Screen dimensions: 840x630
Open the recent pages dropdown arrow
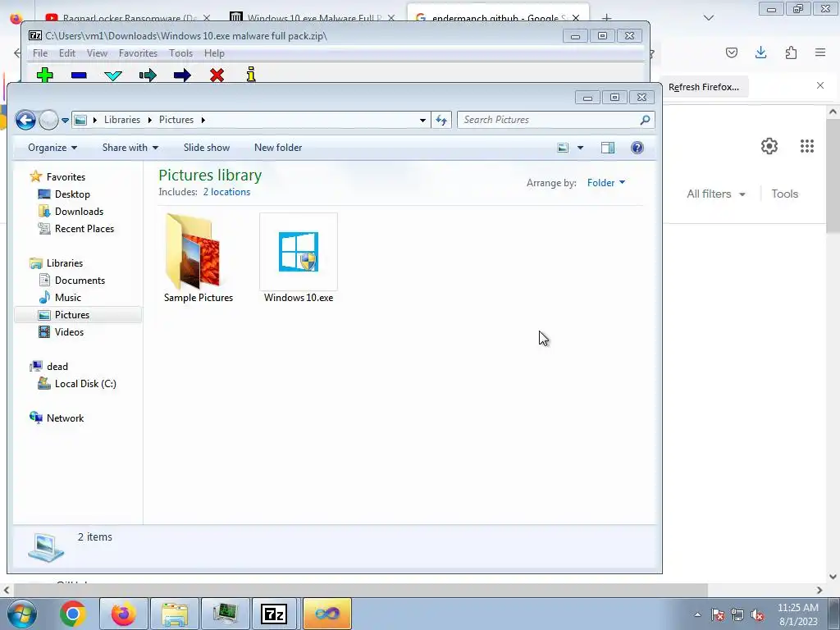[65, 120]
